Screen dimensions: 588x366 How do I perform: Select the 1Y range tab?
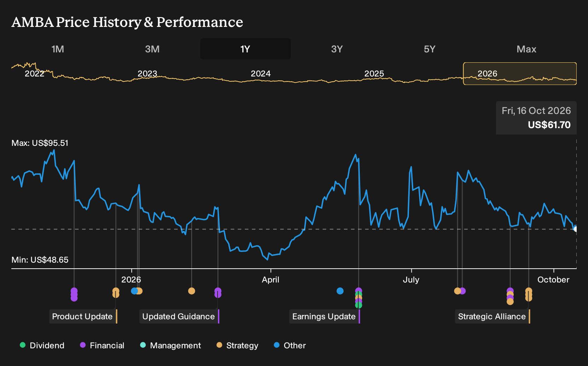(x=245, y=49)
